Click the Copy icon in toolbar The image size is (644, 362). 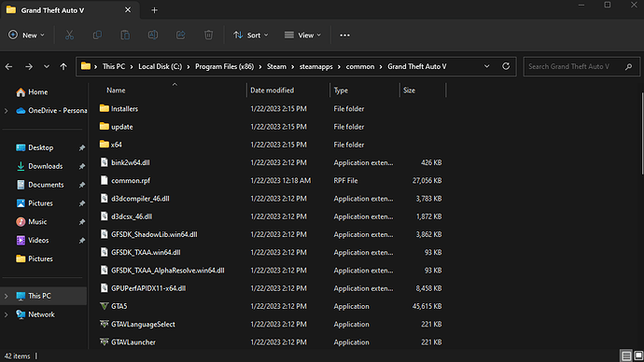97,35
